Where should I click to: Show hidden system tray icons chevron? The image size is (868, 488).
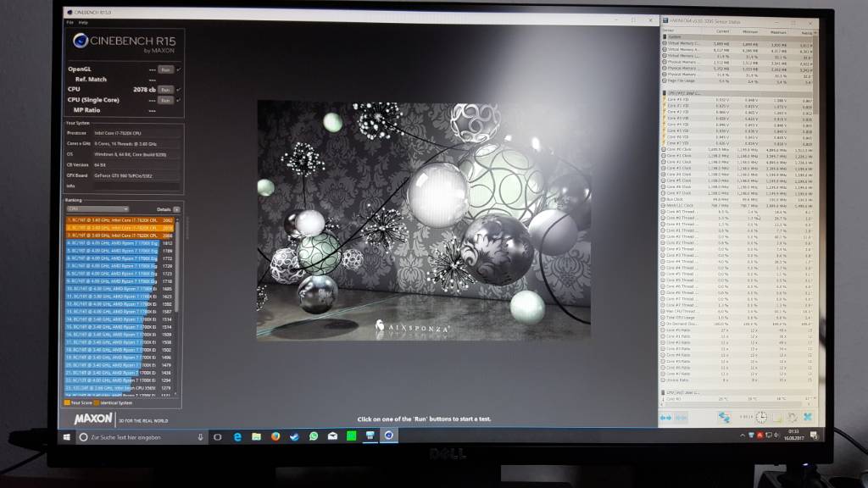click(x=742, y=435)
